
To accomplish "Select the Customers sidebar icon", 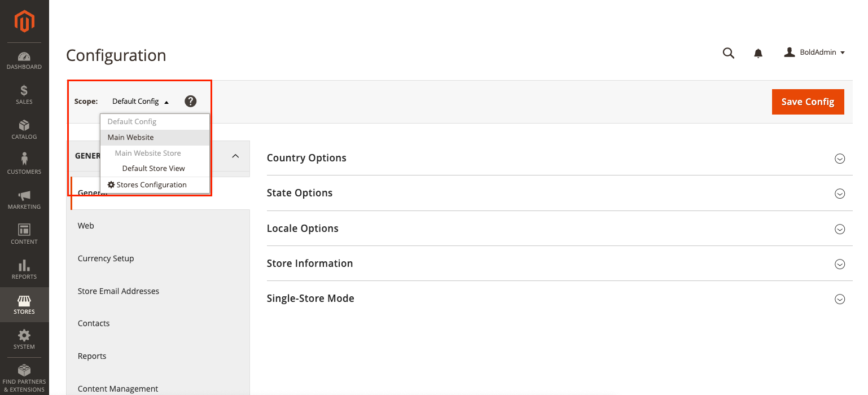I will pyautogui.click(x=24, y=164).
